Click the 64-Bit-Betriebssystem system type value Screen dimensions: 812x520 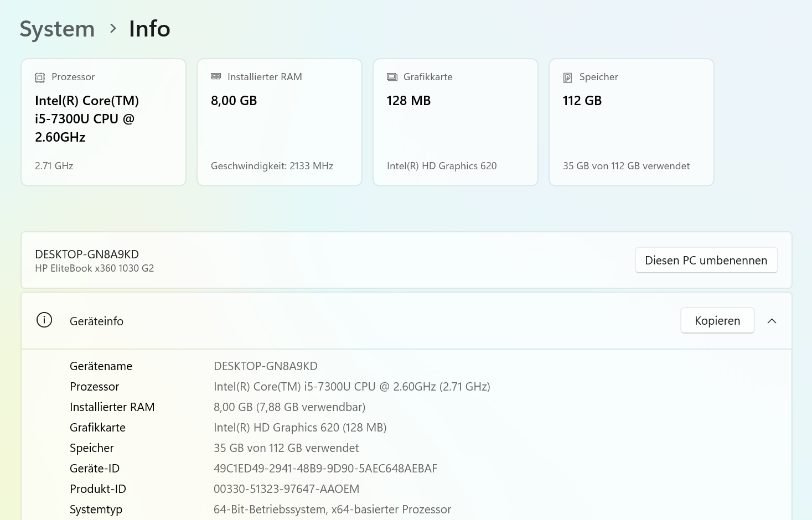click(333, 509)
